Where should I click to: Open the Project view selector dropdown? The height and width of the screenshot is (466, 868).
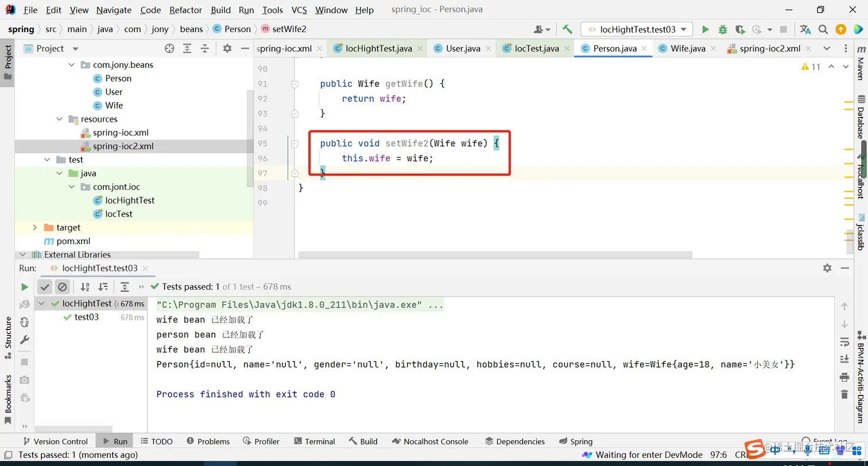pyautogui.click(x=75, y=49)
